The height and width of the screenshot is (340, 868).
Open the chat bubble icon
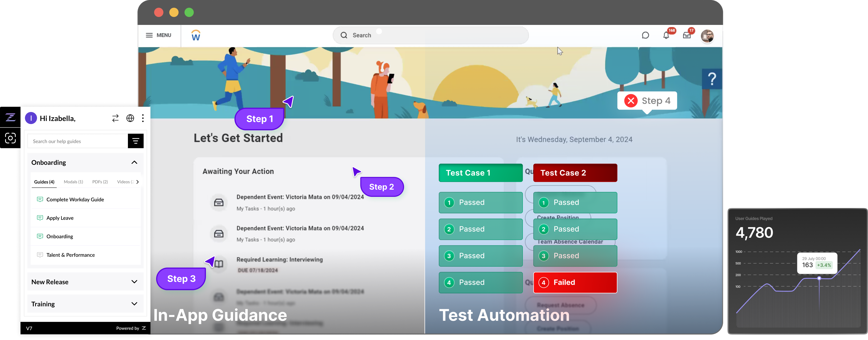click(x=645, y=35)
